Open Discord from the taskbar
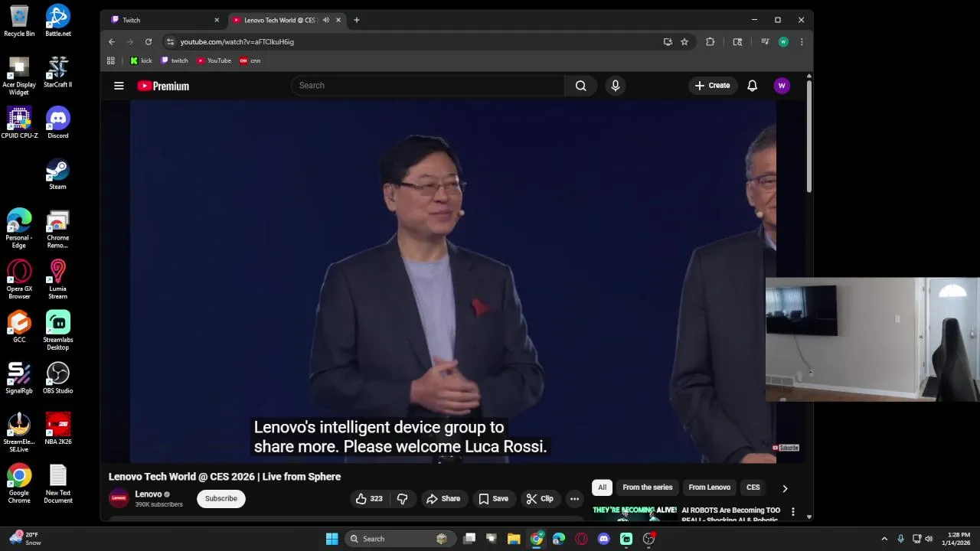 [x=603, y=539]
